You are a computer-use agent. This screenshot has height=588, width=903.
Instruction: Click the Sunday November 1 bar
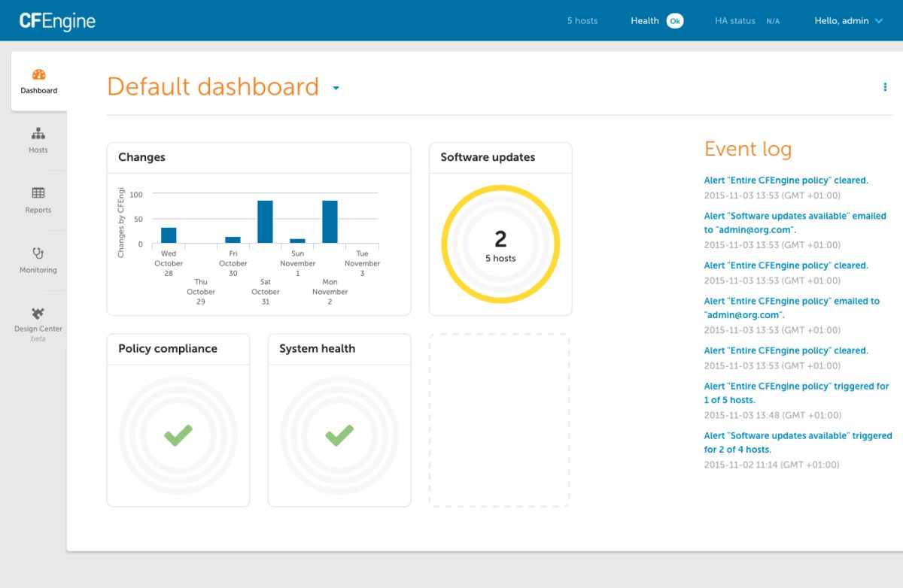297,241
